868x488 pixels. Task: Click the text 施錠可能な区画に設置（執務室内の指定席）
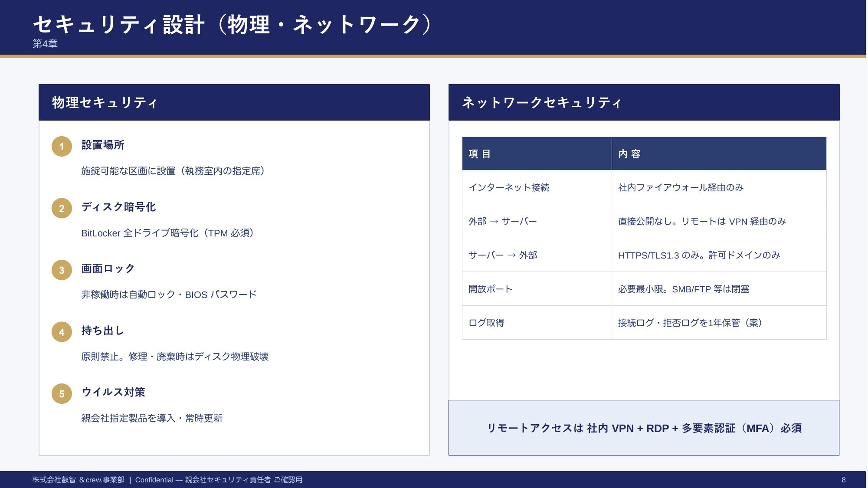click(174, 171)
